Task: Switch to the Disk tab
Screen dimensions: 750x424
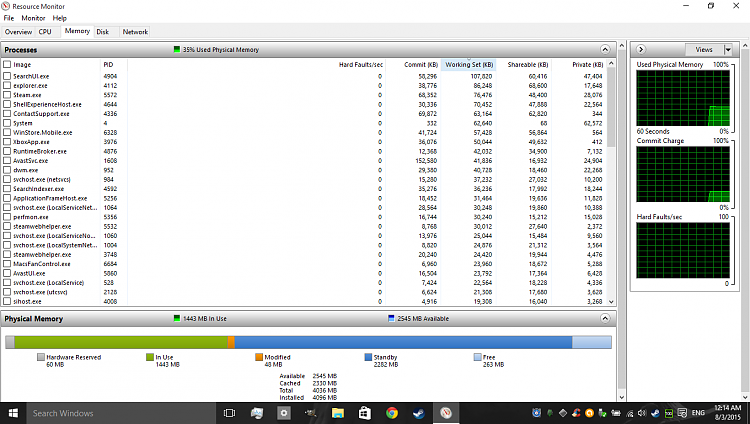Action: pos(102,32)
